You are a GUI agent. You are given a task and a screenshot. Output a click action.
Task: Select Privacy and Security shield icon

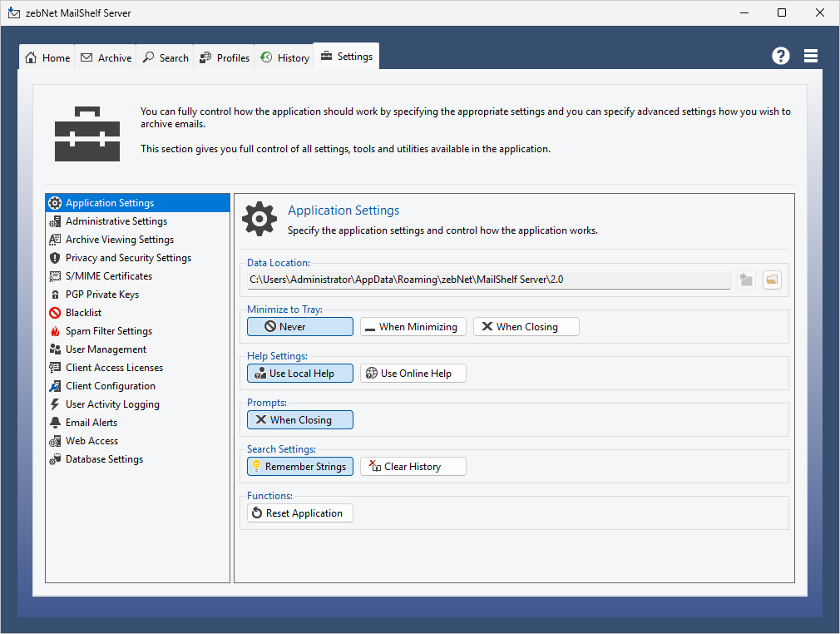[55, 258]
